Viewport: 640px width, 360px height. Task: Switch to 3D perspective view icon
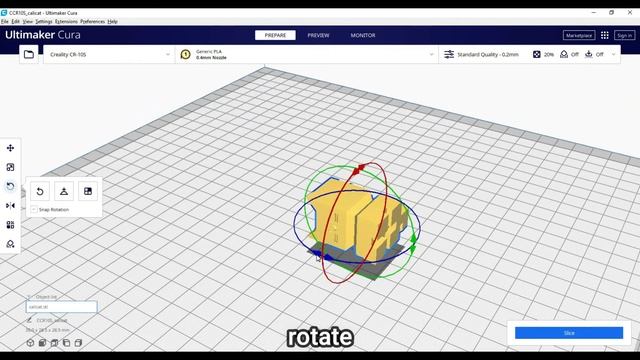pos(30,343)
